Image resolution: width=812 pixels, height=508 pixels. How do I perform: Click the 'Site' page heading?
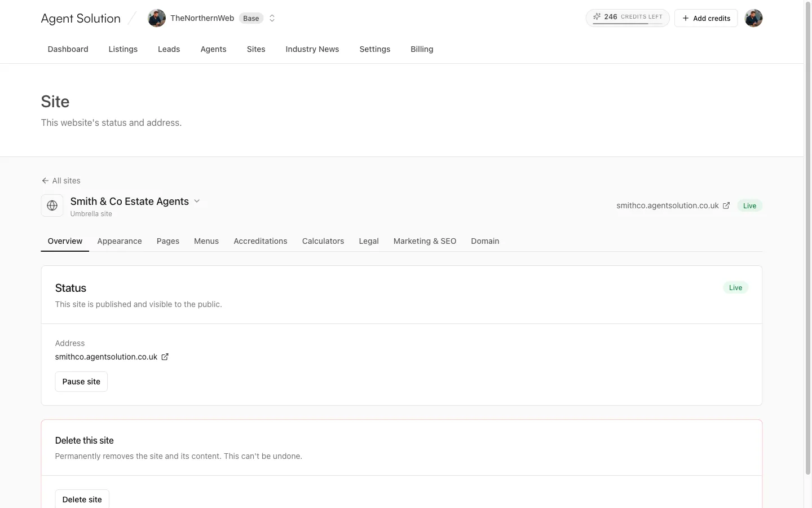coord(55,102)
